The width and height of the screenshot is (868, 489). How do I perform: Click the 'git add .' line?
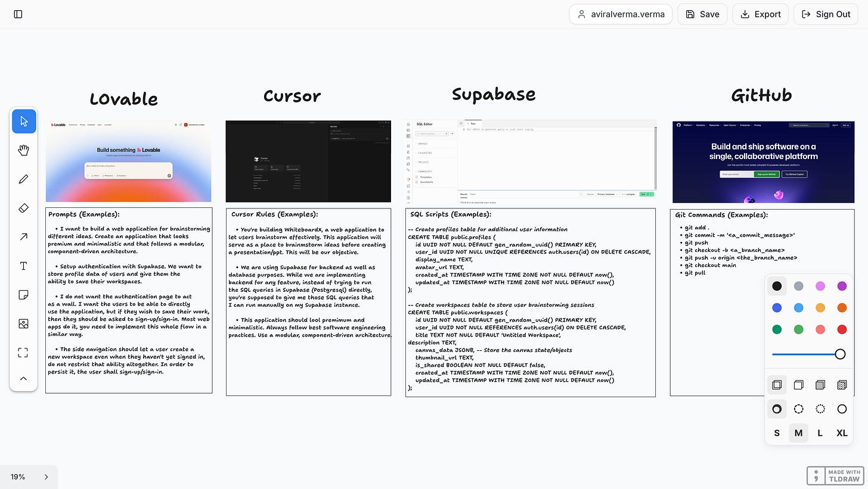[697, 228]
